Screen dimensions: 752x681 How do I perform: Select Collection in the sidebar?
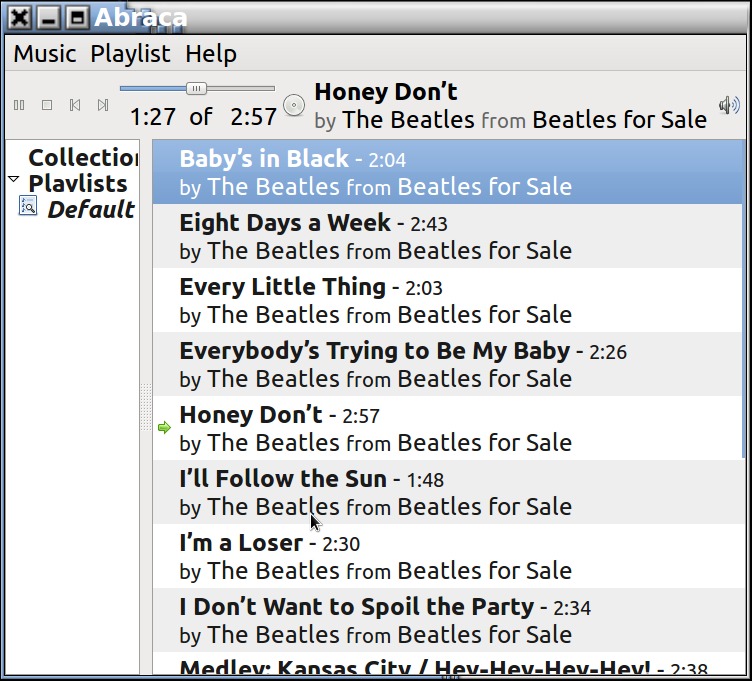(83, 157)
